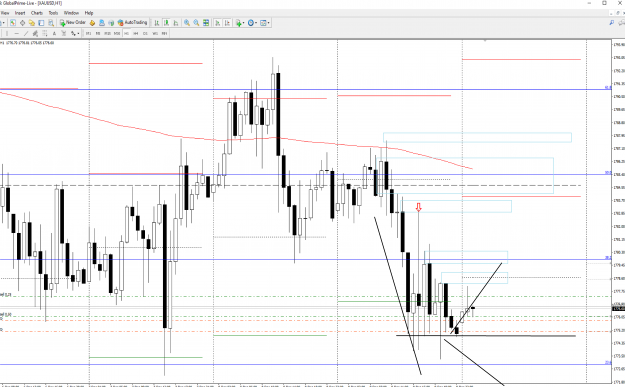Viewport: 625px width, 387px height.
Task: Select the arrows drawing tool
Action: (x=73, y=33)
